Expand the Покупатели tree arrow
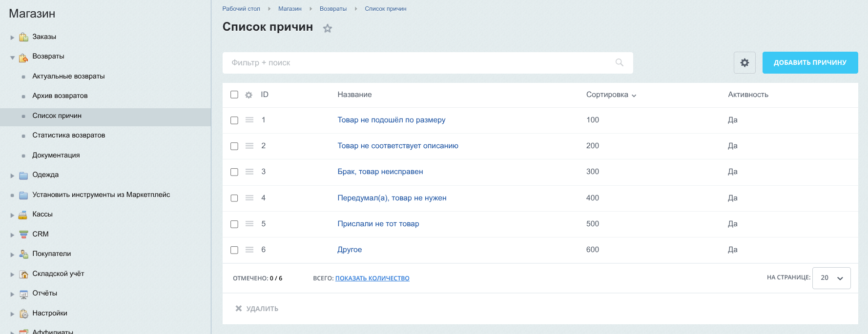Image resolution: width=868 pixels, height=334 pixels. [x=12, y=255]
